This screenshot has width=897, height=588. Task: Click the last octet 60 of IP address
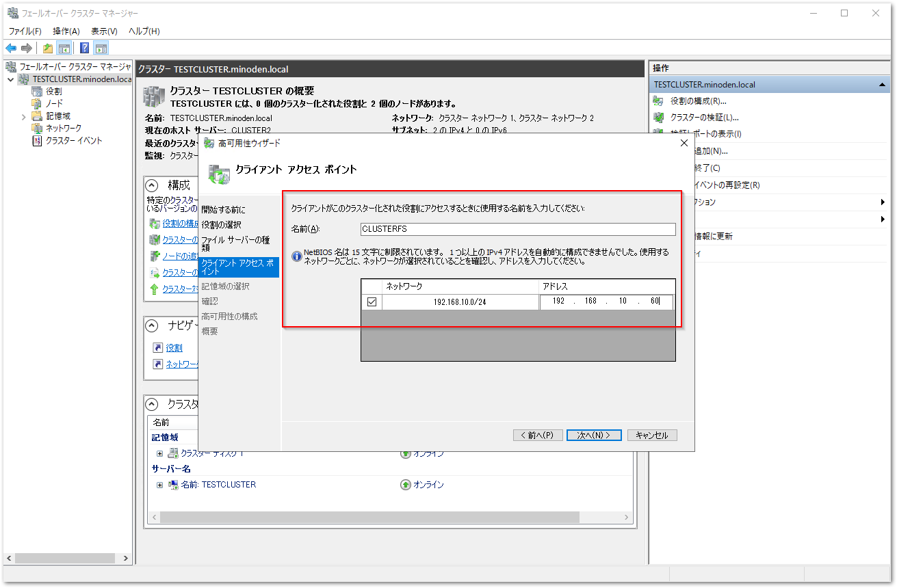[655, 302]
